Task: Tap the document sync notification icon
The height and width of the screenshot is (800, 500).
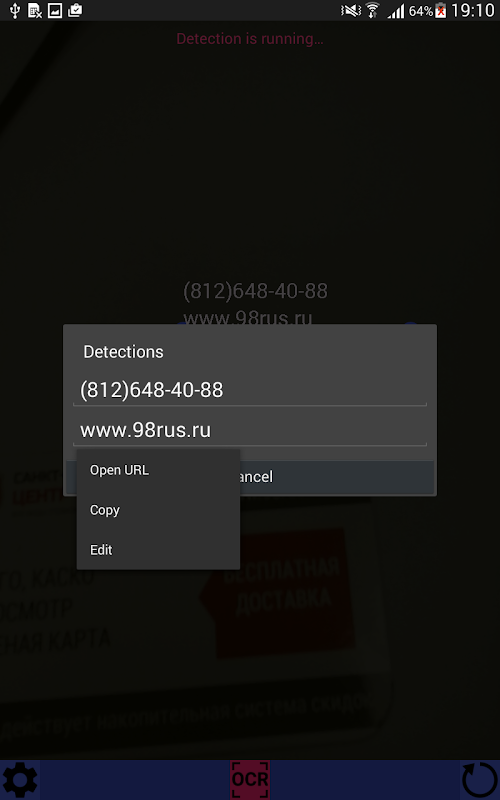Action: [x=35, y=10]
